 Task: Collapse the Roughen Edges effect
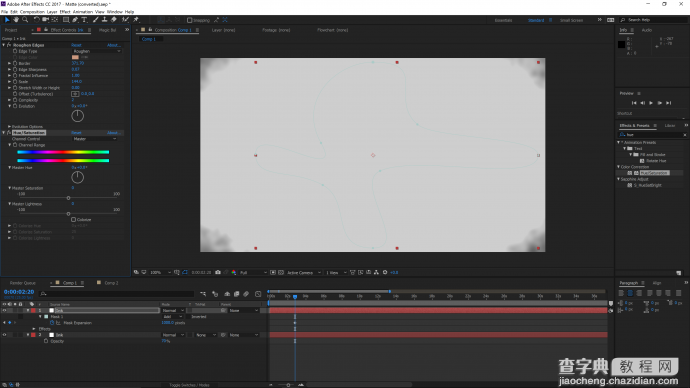tap(4, 45)
